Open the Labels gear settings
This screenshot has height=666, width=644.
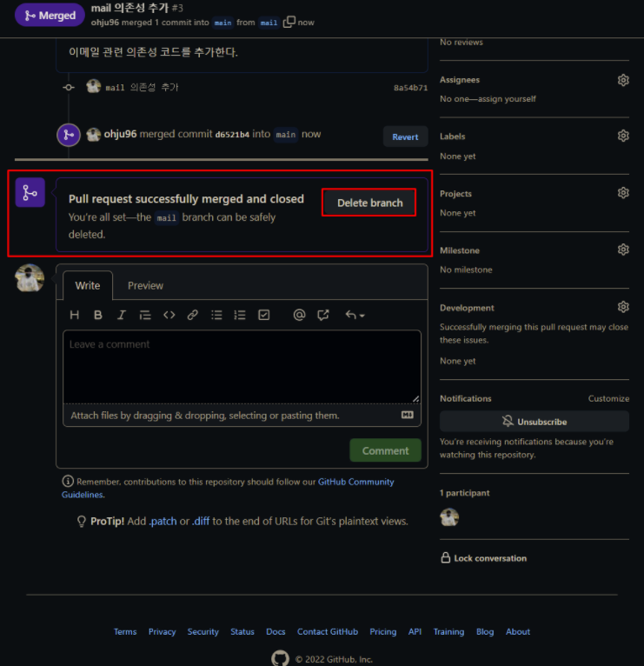[x=623, y=136]
